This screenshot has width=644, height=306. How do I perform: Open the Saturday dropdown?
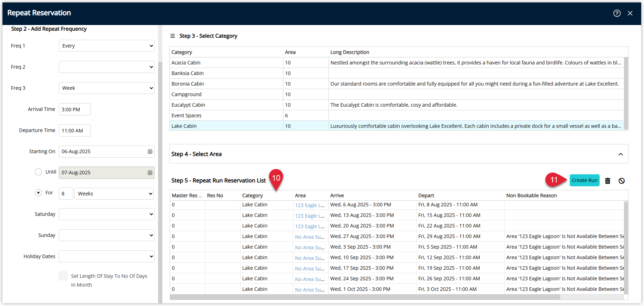click(x=107, y=214)
